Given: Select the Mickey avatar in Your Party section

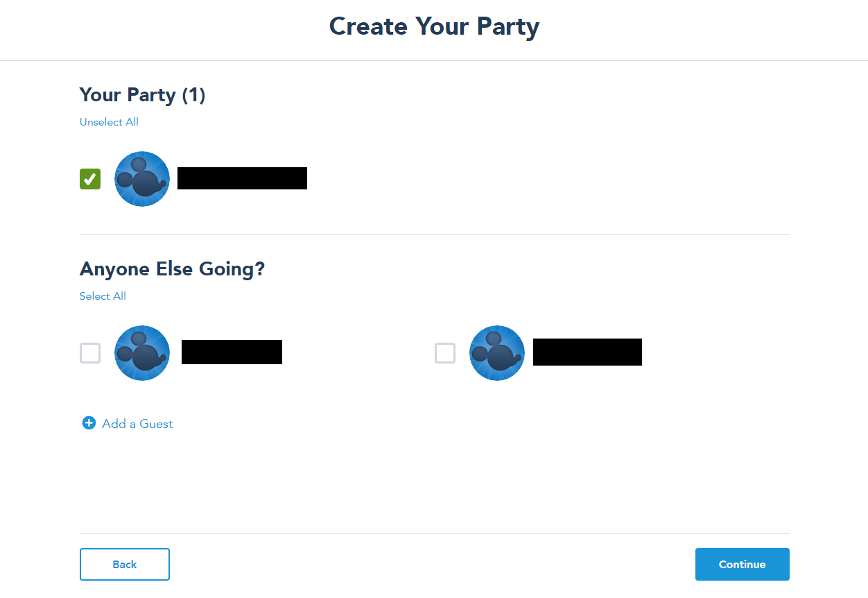Looking at the screenshot, I should tap(142, 179).
